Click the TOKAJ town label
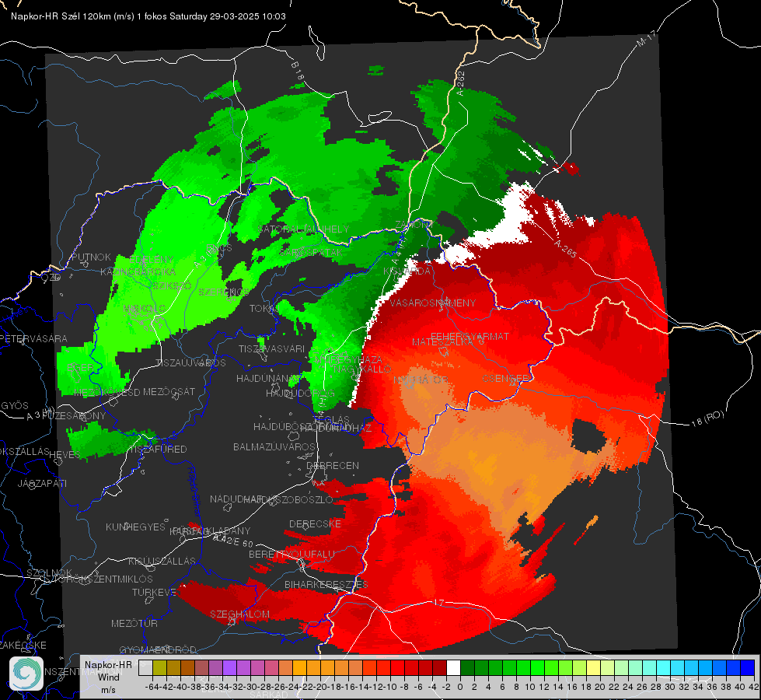 click(262, 309)
